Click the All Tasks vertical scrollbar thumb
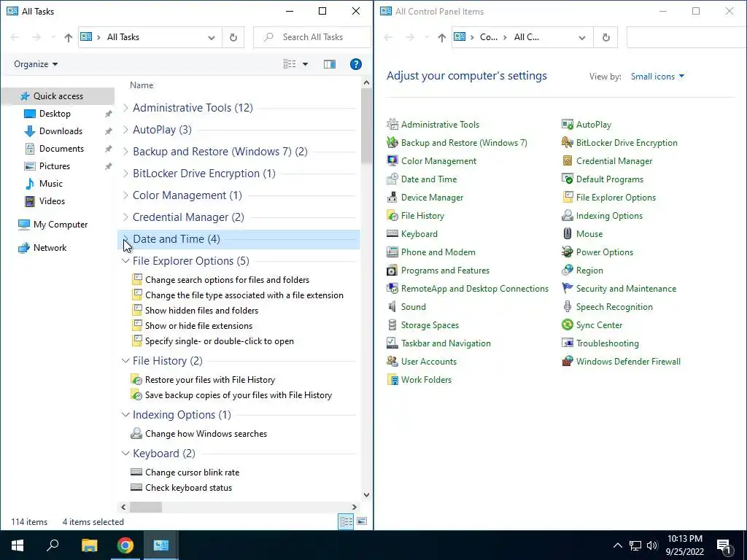 click(x=366, y=125)
